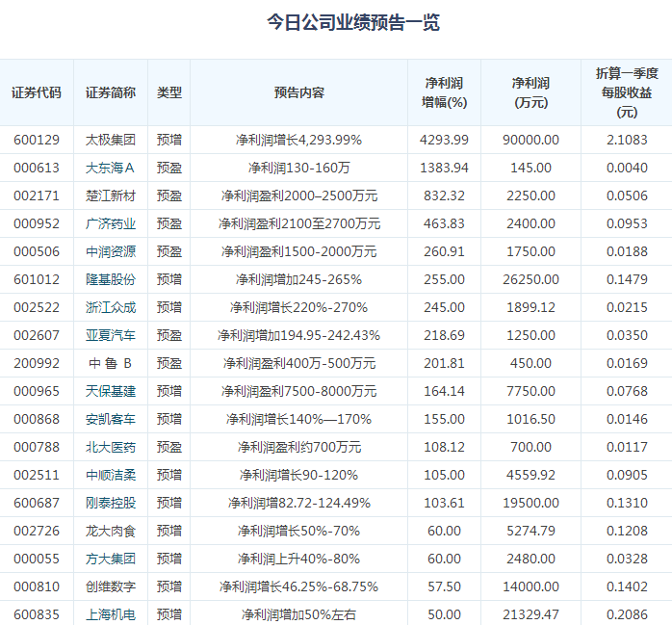
Task: Click the 净利润(万元) column header
Action: point(530,92)
